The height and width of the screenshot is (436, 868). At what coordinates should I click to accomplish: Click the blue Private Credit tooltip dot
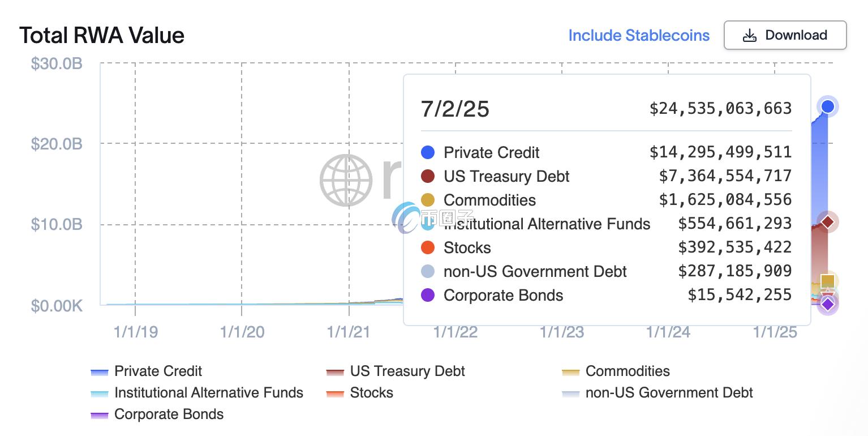[x=428, y=152]
